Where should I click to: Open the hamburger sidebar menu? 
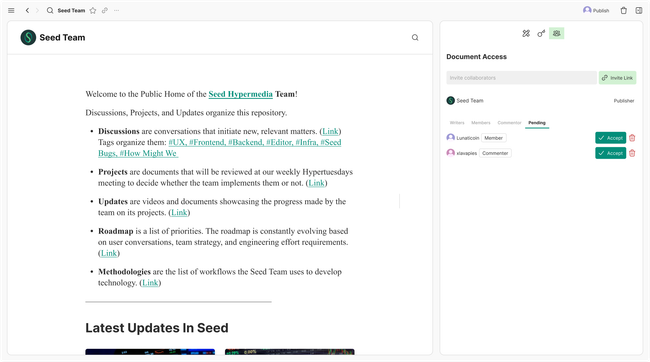(x=11, y=10)
